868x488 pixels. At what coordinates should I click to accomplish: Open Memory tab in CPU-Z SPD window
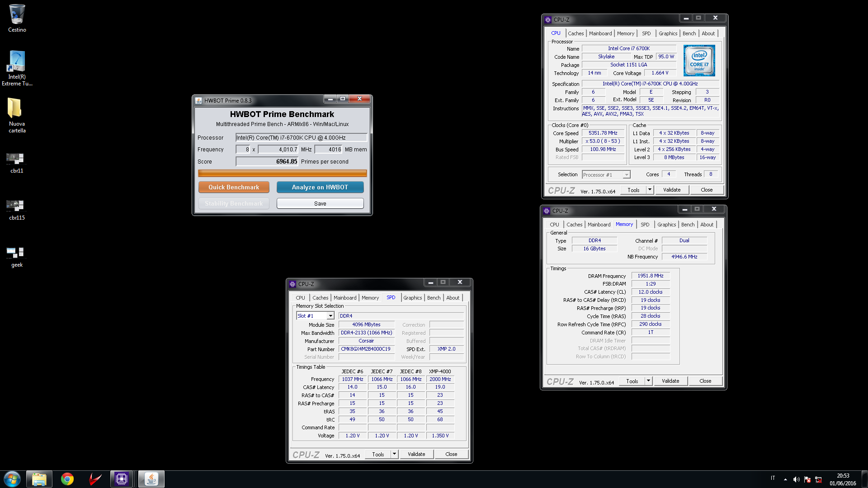(370, 298)
